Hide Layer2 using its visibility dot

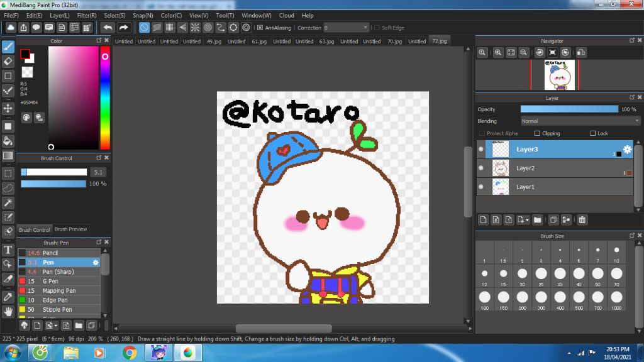481,168
